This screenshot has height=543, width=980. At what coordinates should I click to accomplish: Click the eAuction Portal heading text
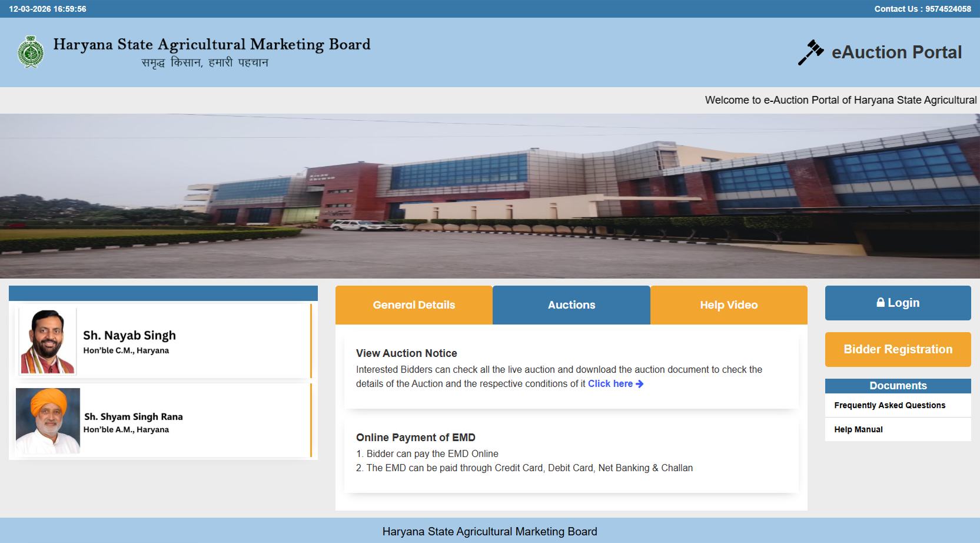click(896, 52)
